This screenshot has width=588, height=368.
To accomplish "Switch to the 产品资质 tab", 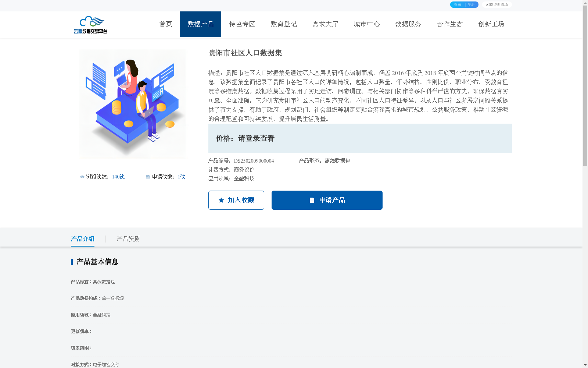I will (x=128, y=239).
